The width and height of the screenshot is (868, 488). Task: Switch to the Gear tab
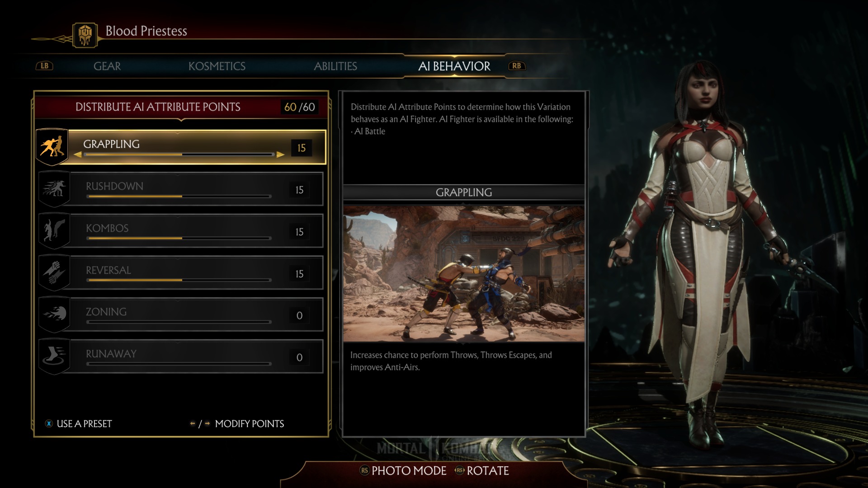(107, 66)
